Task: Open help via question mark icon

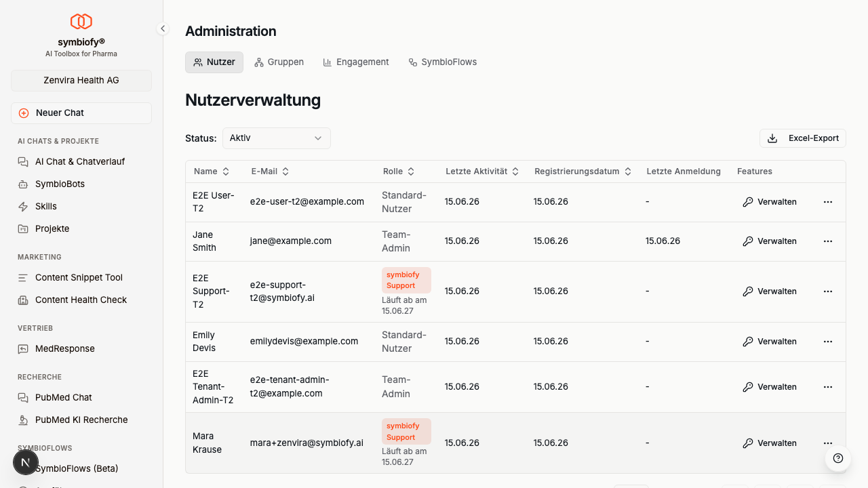Action: click(x=838, y=458)
